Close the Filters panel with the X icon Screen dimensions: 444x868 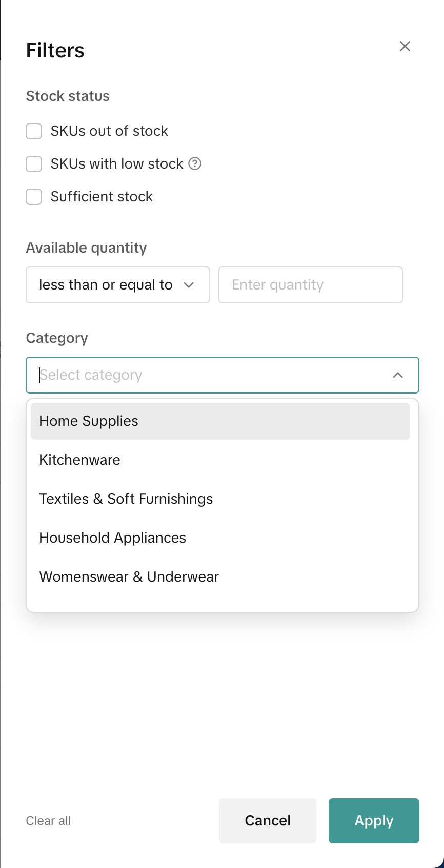(x=405, y=46)
